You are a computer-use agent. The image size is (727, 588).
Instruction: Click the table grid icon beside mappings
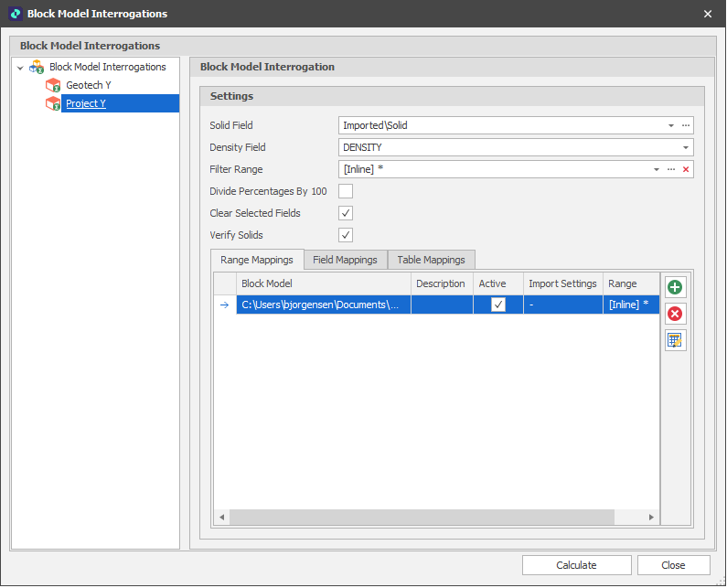[x=675, y=341]
